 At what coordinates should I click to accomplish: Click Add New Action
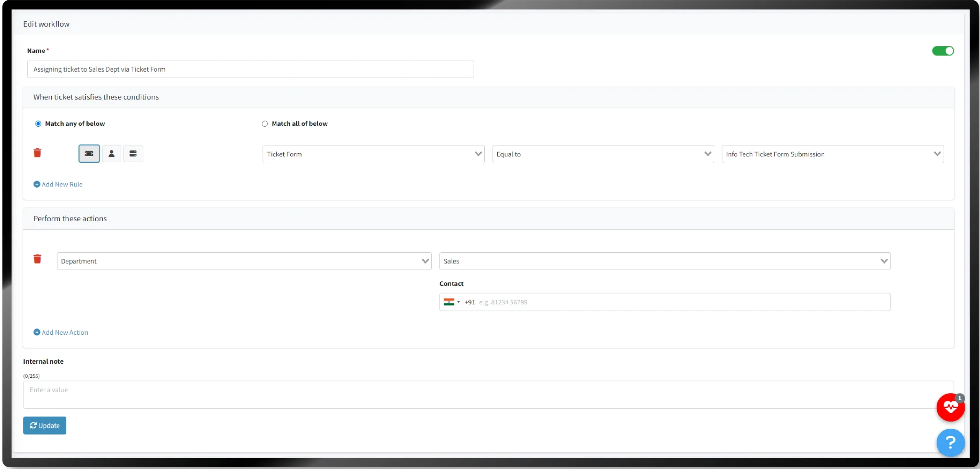(x=61, y=332)
